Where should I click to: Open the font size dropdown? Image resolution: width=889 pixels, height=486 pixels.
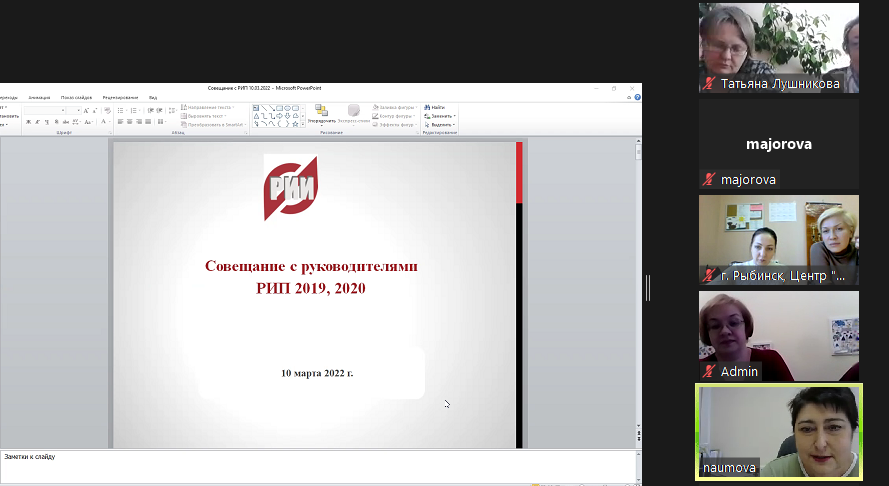pyautogui.click(x=78, y=111)
